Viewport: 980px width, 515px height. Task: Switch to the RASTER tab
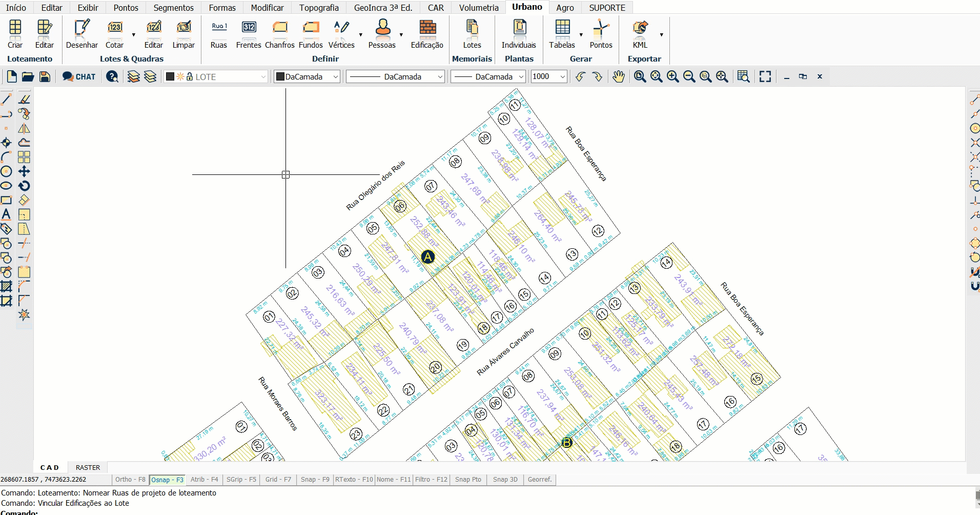[x=88, y=467]
